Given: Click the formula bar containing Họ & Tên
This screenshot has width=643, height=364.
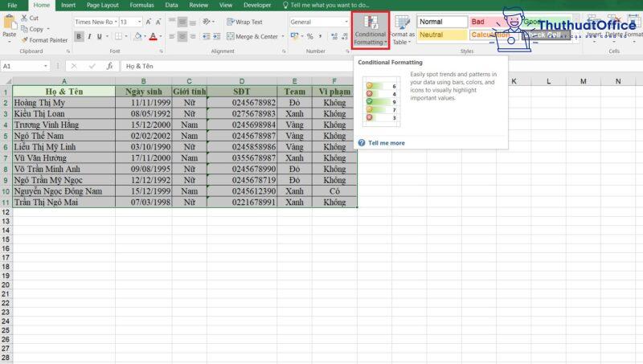Looking at the screenshot, I should point(236,66).
